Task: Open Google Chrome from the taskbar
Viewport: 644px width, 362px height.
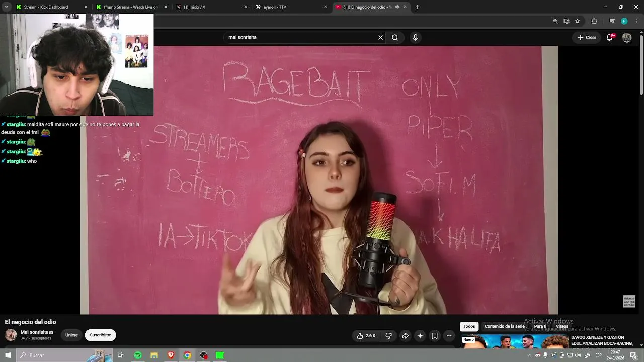Action: click(x=187, y=355)
